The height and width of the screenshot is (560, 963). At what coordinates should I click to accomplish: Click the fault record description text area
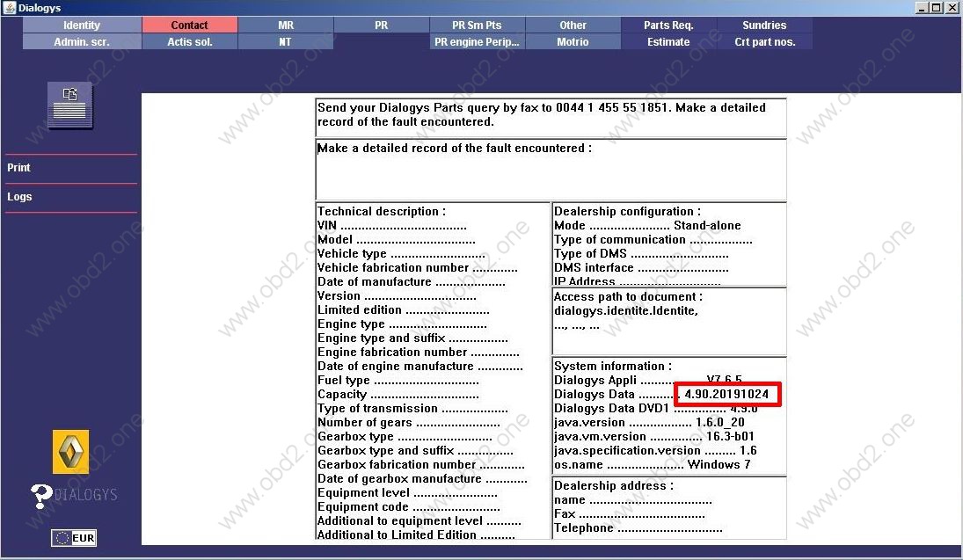[550, 176]
